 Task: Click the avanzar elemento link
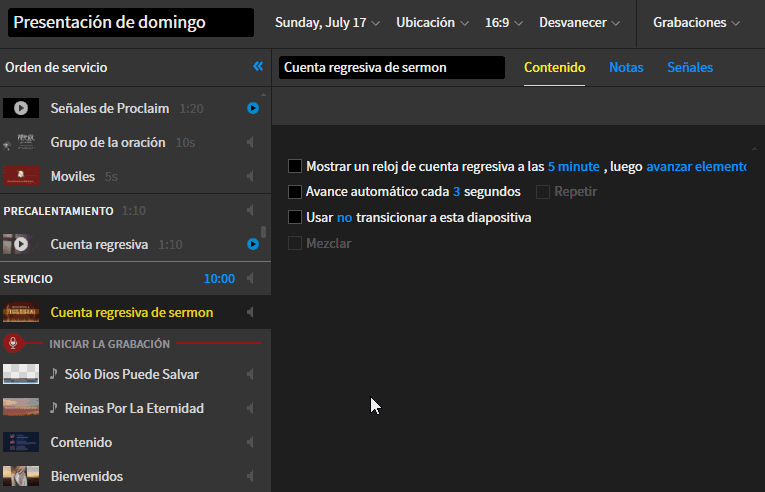coord(696,166)
